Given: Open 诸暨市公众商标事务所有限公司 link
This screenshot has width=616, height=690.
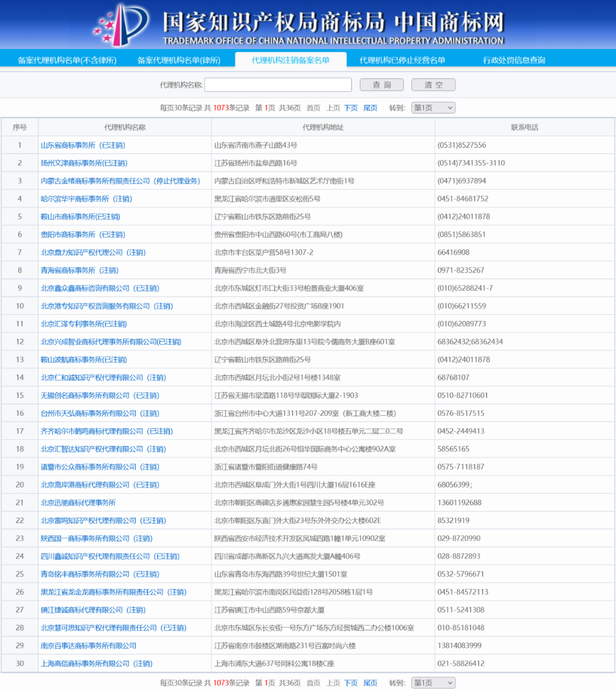Looking at the screenshot, I should pos(100,467).
